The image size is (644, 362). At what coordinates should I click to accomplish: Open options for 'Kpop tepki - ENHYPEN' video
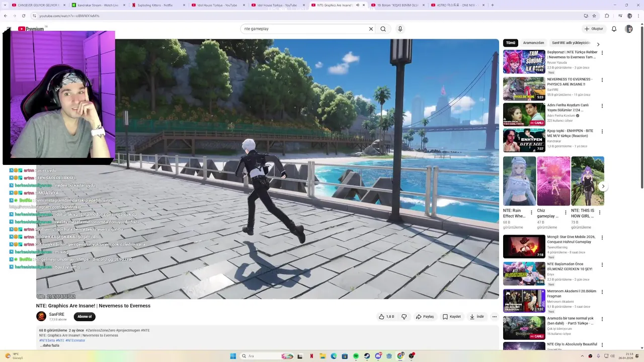click(602, 132)
